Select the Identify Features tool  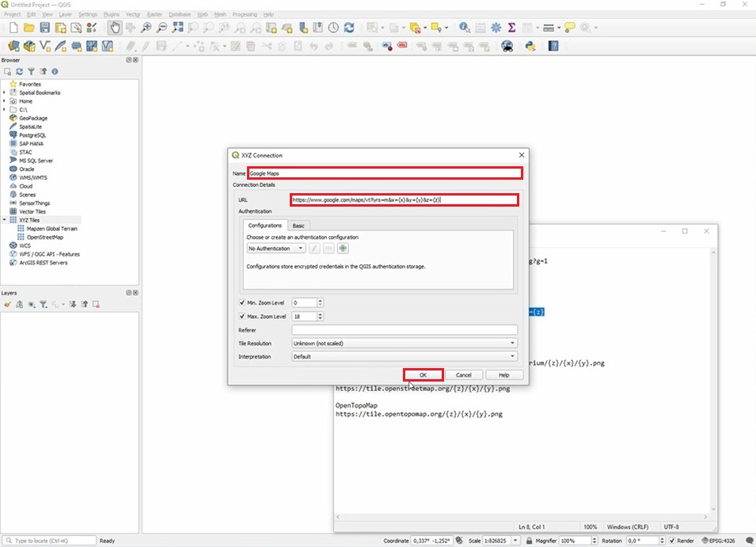pyautogui.click(x=465, y=28)
